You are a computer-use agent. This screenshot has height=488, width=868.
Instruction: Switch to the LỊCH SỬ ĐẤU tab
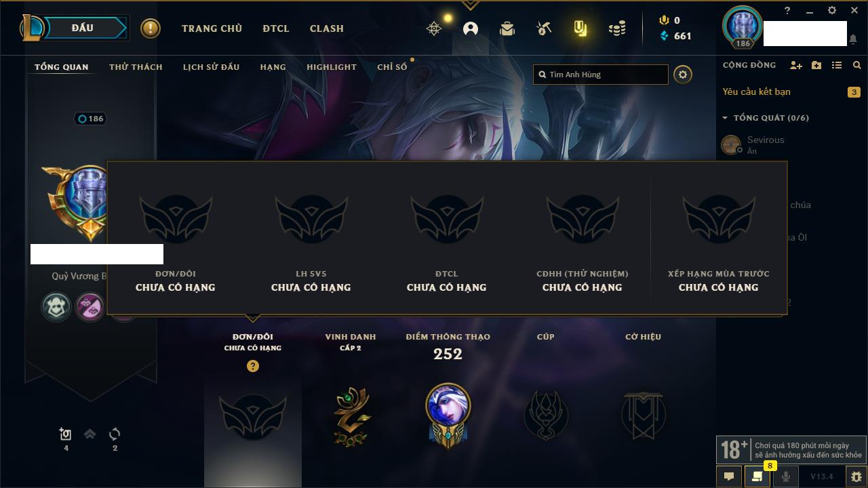point(211,67)
